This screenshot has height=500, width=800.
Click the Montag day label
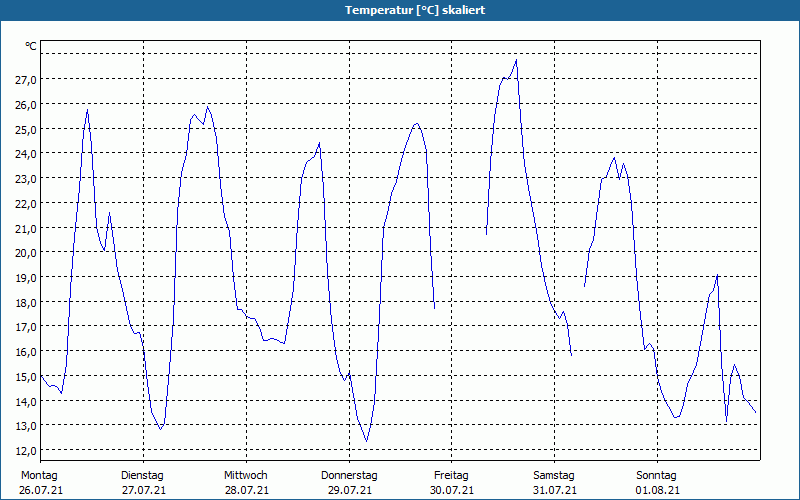39,476
